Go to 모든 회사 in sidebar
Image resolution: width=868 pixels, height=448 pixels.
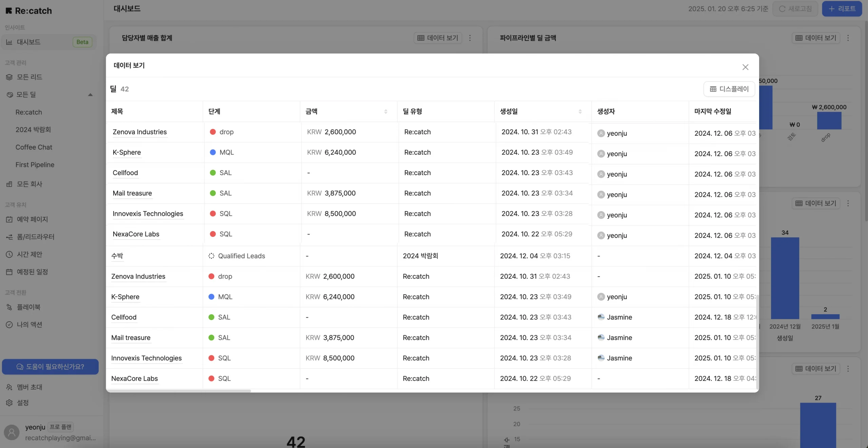[x=29, y=184]
